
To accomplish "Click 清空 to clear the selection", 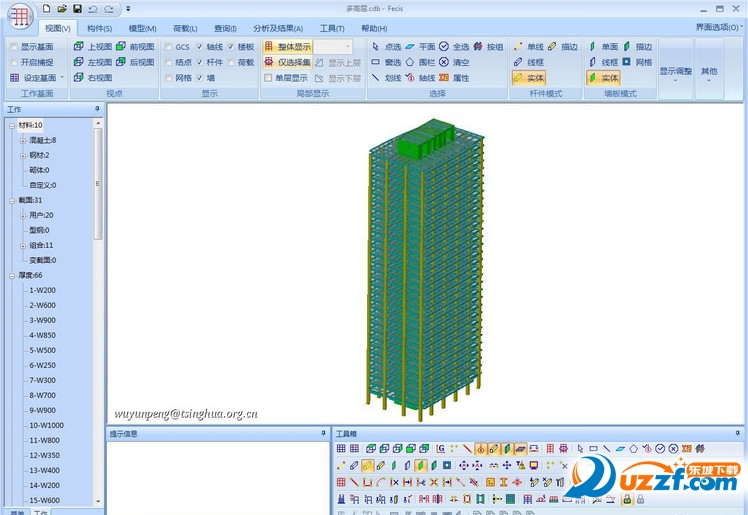I will pyautogui.click(x=454, y=62).
